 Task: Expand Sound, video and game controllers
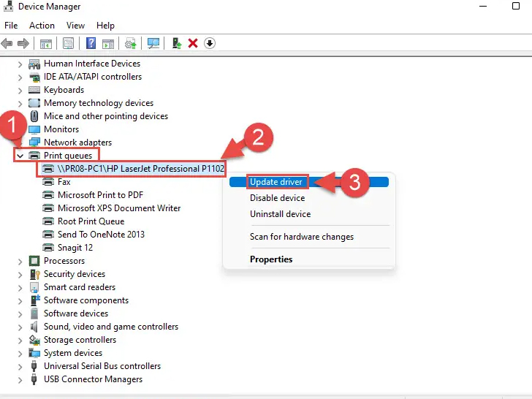20,327
